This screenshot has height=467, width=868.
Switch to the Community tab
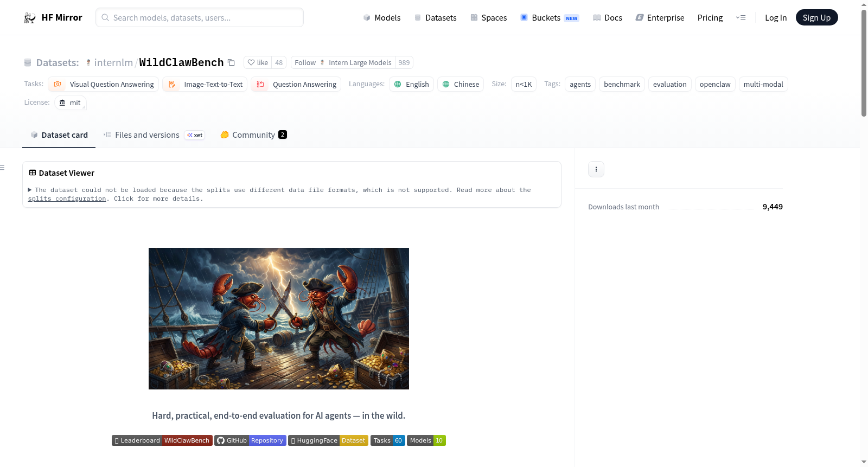(x=253, y=135)
